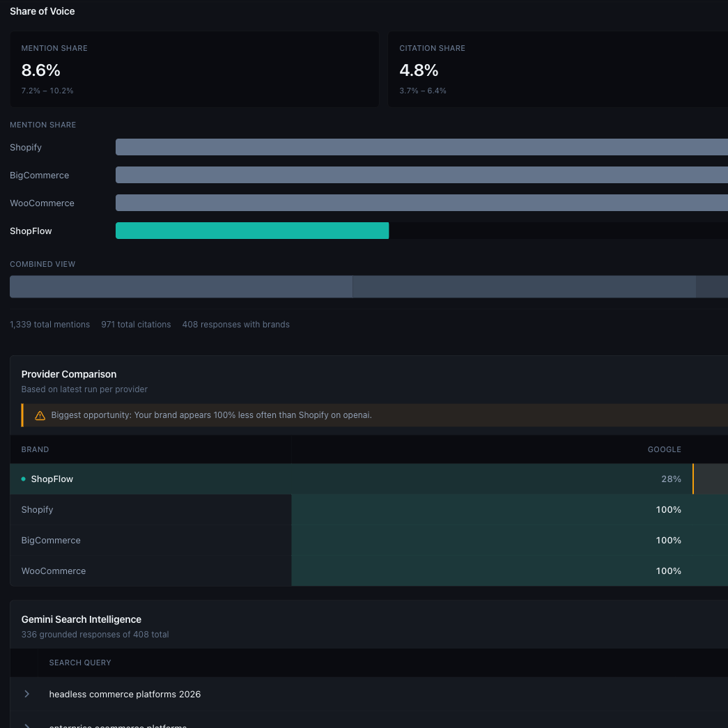This screenshot has width=728, height=728.
Task: Click the Share of Voice heading
Action: tap(42, 11)
